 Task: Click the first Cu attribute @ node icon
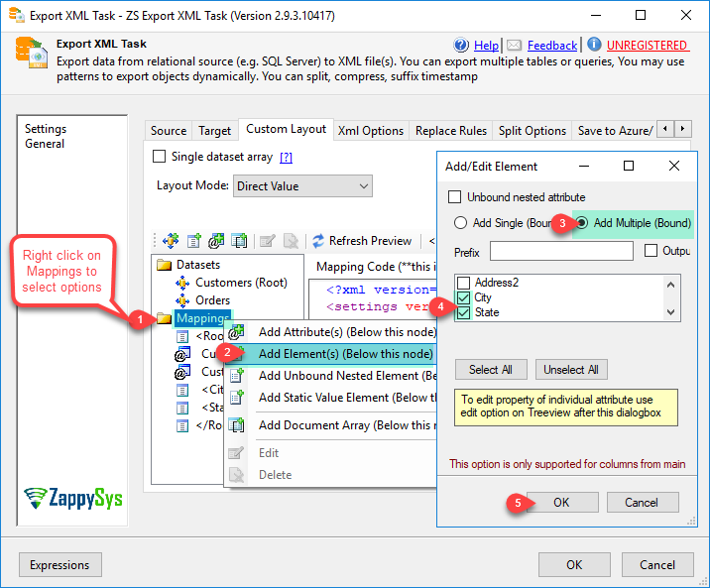182,354
